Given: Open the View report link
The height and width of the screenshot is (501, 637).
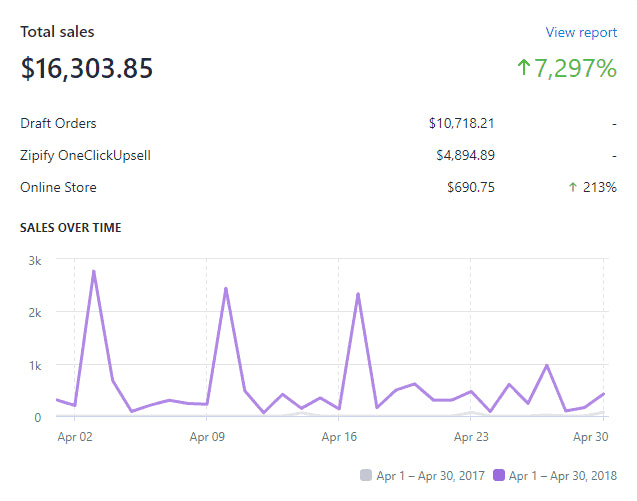Looking at the screenshot, I should (x=581, y=32).
